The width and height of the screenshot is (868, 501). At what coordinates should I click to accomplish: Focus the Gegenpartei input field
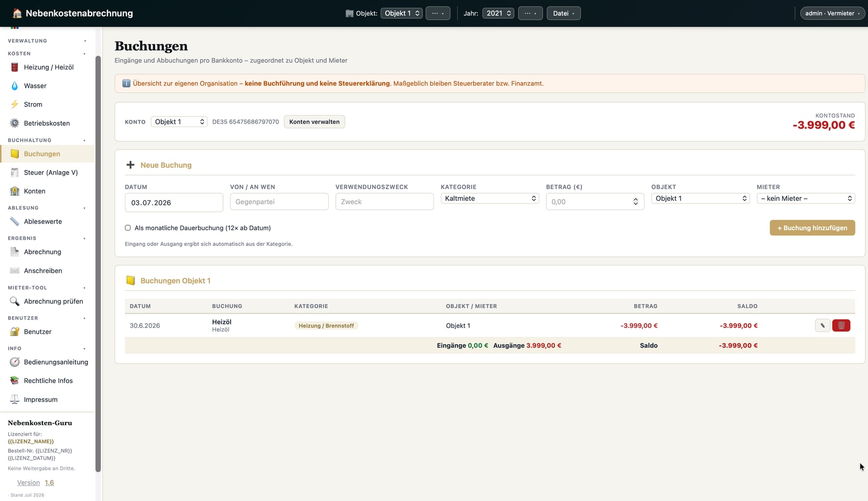279,202
